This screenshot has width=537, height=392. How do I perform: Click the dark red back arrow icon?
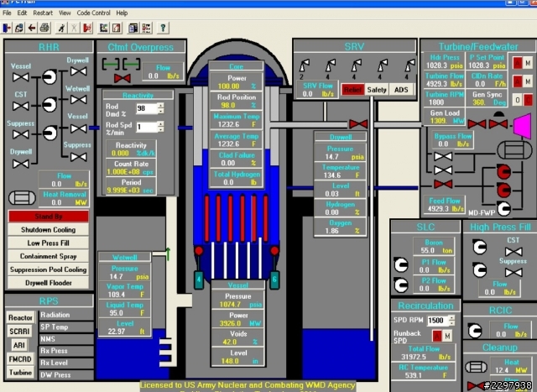(x=32, y=28)
